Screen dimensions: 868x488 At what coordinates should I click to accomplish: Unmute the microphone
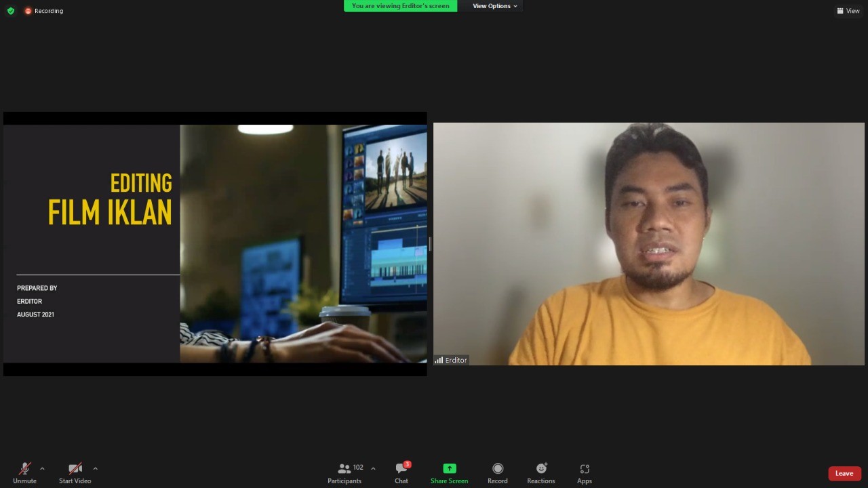click(x=24, y=473)
